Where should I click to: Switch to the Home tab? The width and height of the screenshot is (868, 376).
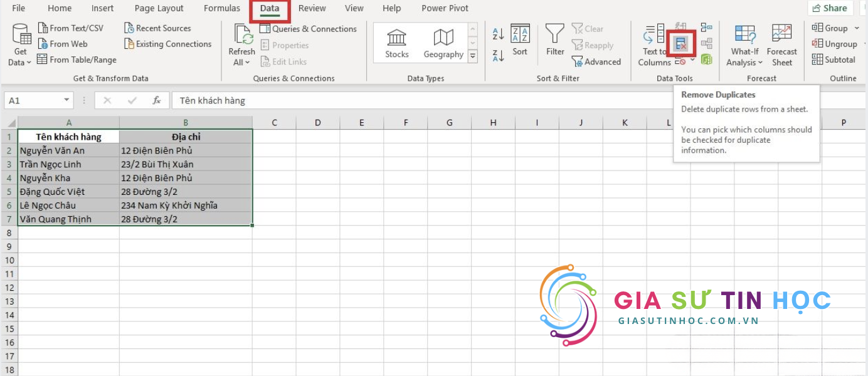click(60, 8)
